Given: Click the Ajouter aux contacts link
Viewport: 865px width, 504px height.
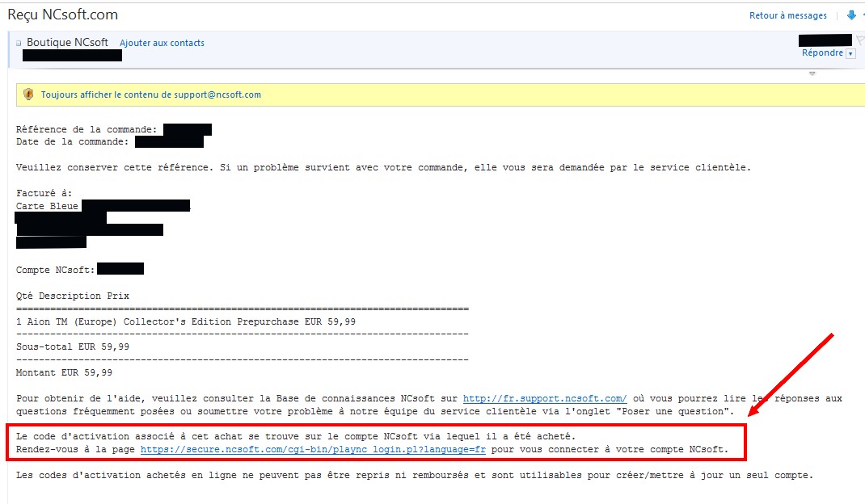Looking at the screenshot, I should [x=162, y=43].
